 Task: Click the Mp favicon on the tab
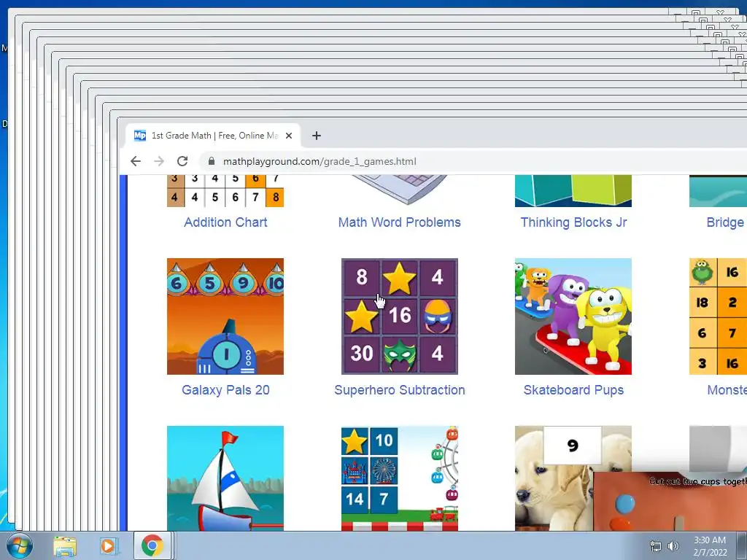[139, 136]
